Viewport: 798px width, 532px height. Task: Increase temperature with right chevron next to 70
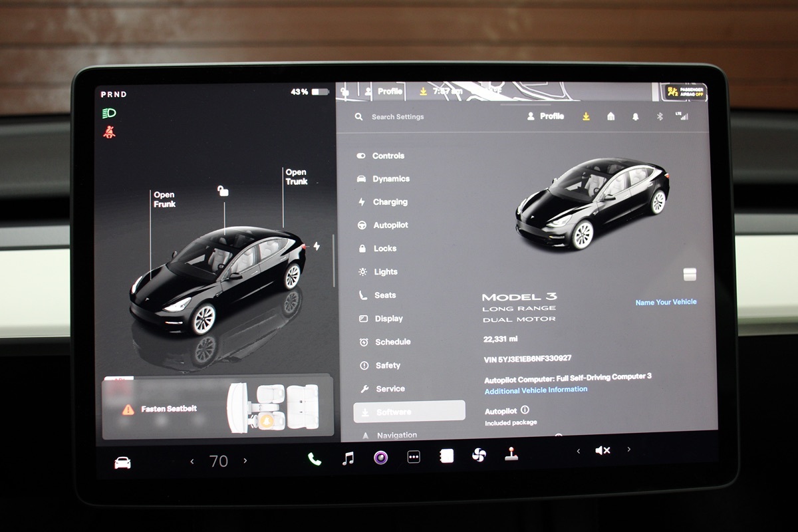pyautogui.click(x=245, y=461)
